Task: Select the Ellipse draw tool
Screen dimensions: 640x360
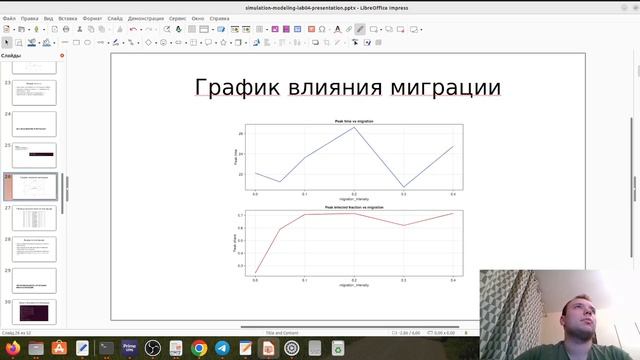Action: [x=87, y=42]
